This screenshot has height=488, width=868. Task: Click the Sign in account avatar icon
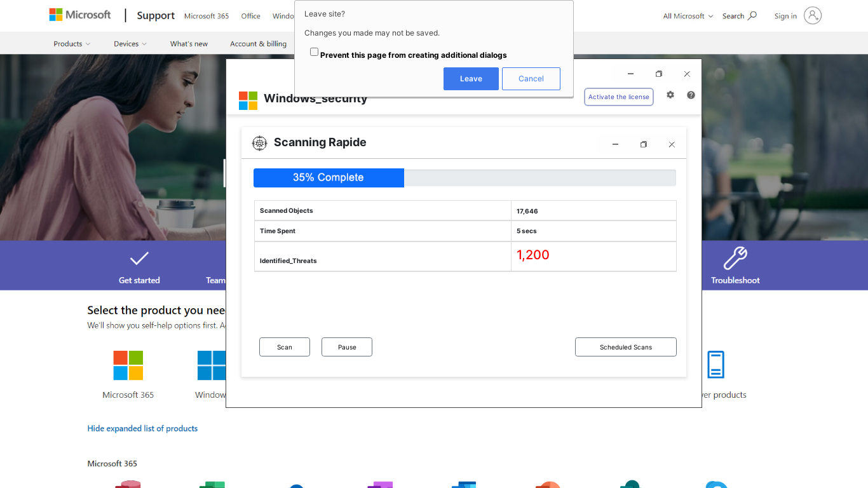(x=813, y=16)
